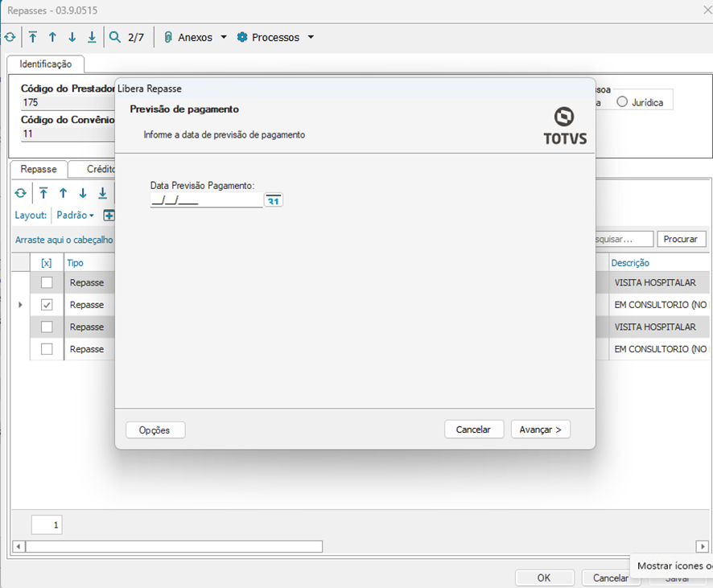Image resolution: width=713 pixels, height=588 pixels.
Task: Open the calendar picker icon
Action: (274, 200)
